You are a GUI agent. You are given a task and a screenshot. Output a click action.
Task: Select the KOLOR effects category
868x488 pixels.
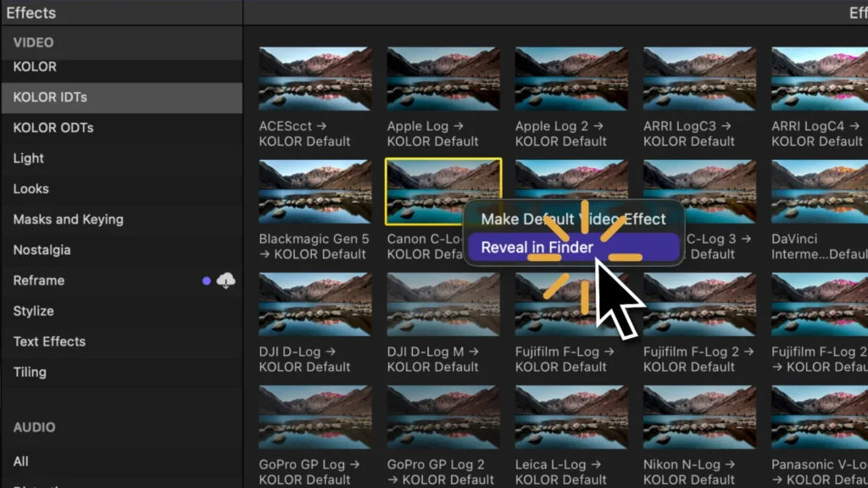click(x=122, y=67)
